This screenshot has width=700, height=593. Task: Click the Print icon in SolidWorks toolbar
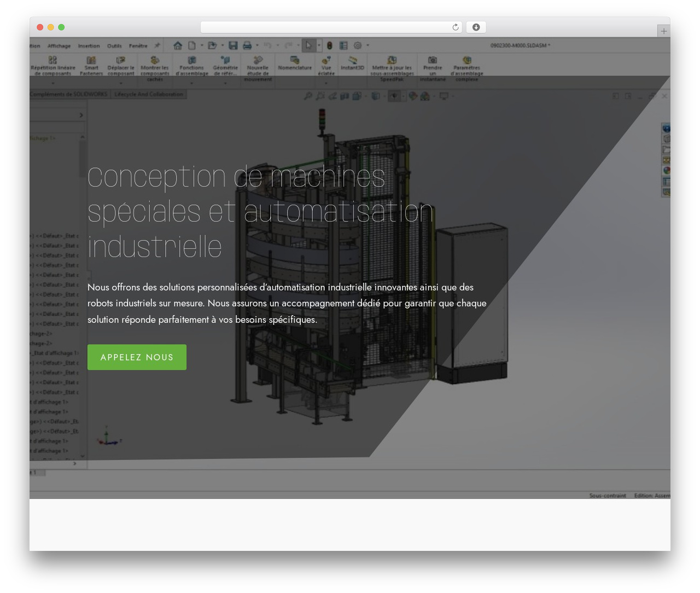pyautogui.click(x=247, y=45)
